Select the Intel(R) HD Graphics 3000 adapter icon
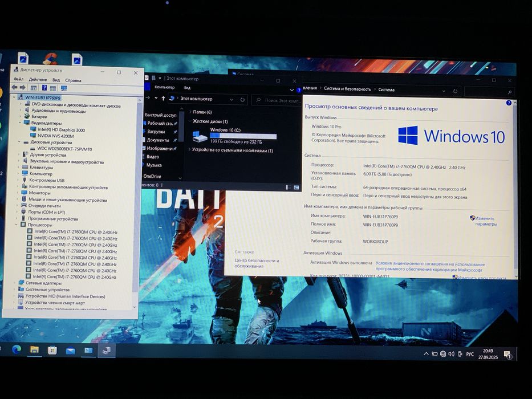 click(x=33, y=129)
